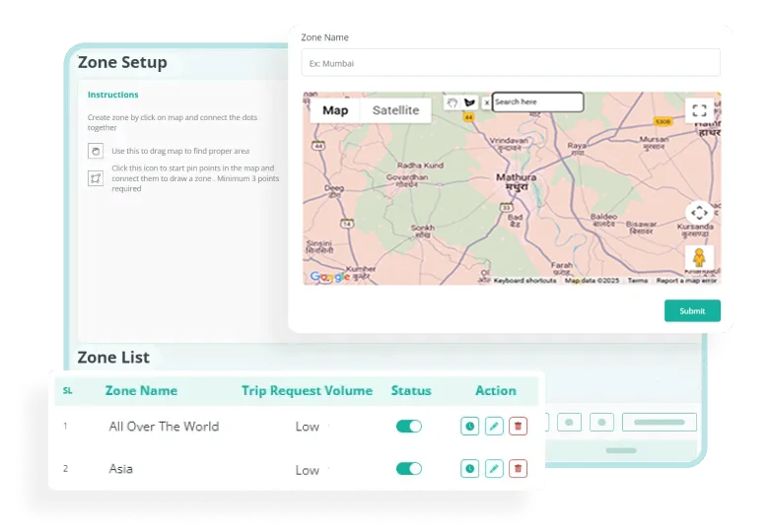Toggle status switch for Asia zone
This screenshot has height=532, width=769.
pyautogui.click(x=408, y=469)
